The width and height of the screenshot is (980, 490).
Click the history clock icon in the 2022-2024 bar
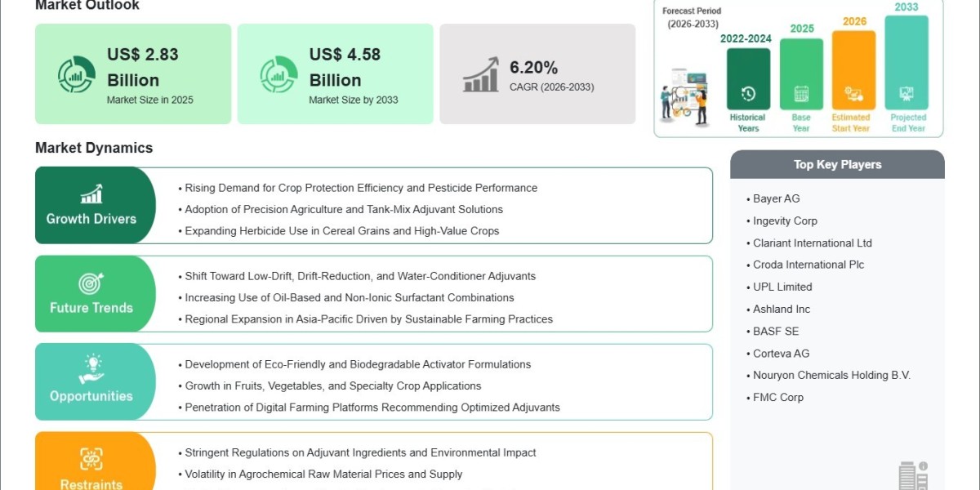pyautogui.click(x=748, y=93)
